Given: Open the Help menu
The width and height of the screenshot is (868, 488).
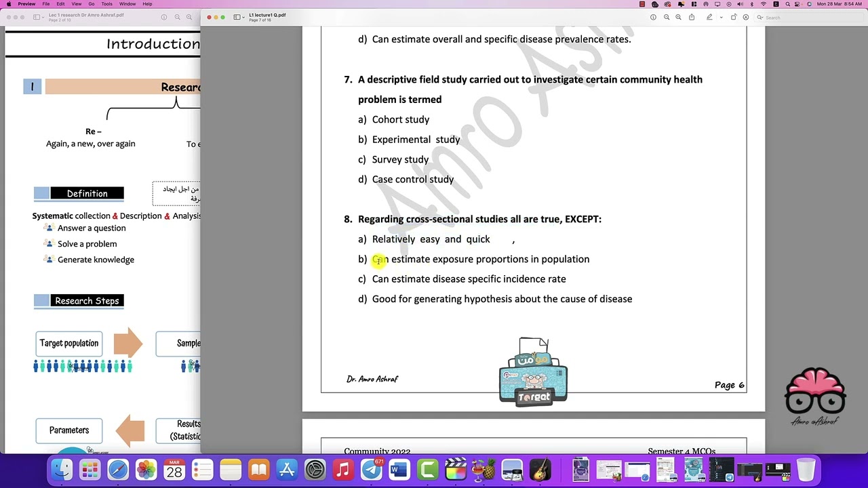Looking at the screenshot, I should [x=147, y=4].
